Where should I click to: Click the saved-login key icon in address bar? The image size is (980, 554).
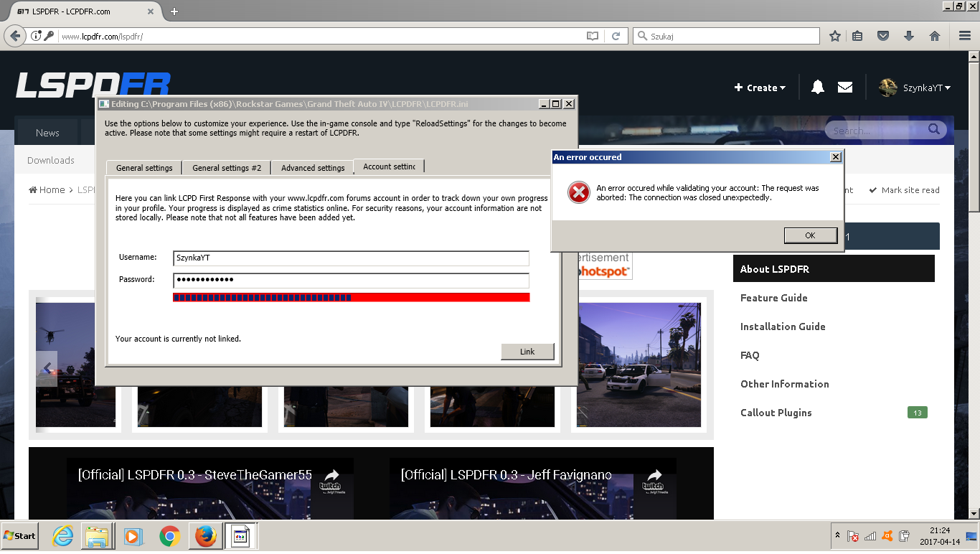(49, 36)
